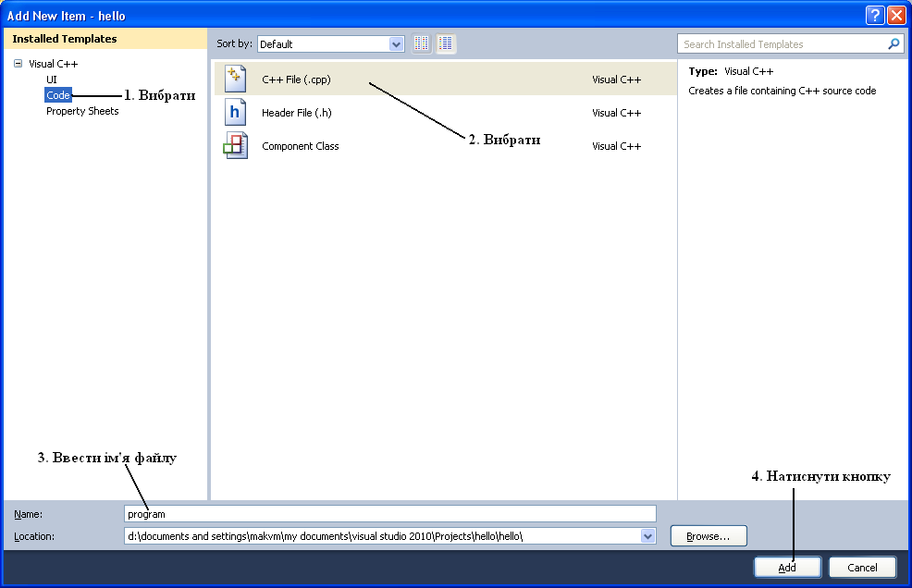Select Property Sheets category

tap(82, 111)
